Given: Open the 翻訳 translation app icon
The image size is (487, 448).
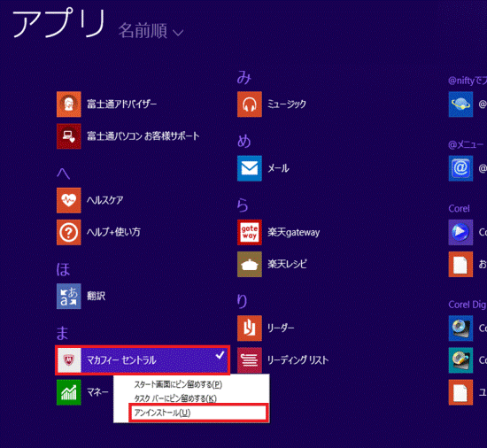Looking at the screenshot, I should (x=69, y=297).
